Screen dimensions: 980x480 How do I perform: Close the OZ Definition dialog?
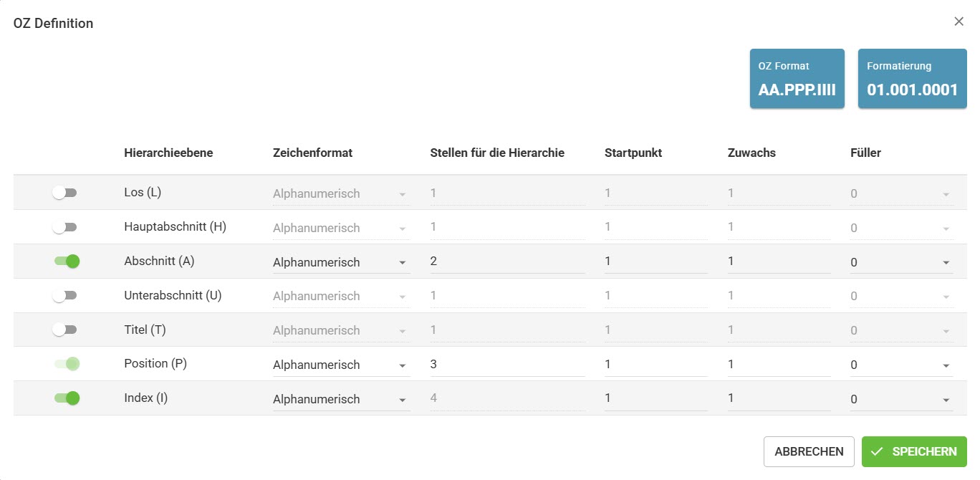click(x=959, y=21)
